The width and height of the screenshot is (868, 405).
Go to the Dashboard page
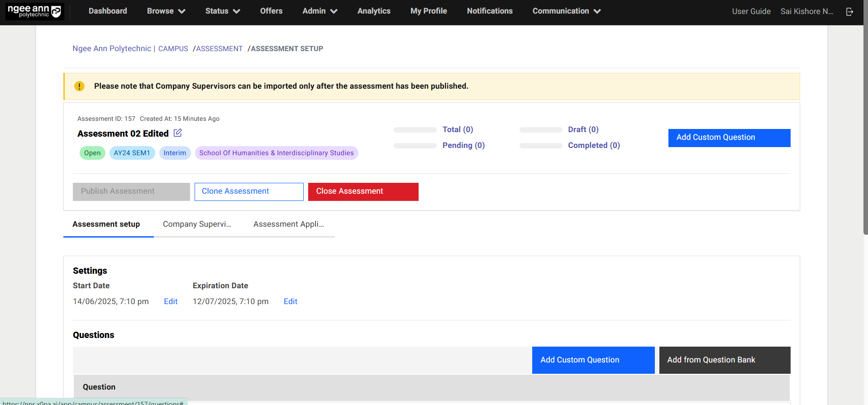tap(108, 11)
